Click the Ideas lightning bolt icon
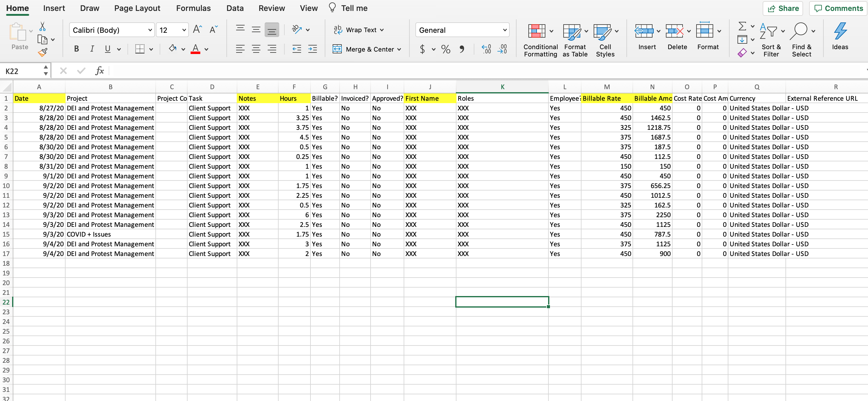Viewport: 868px width, 401px height. [x=840, y=31]
